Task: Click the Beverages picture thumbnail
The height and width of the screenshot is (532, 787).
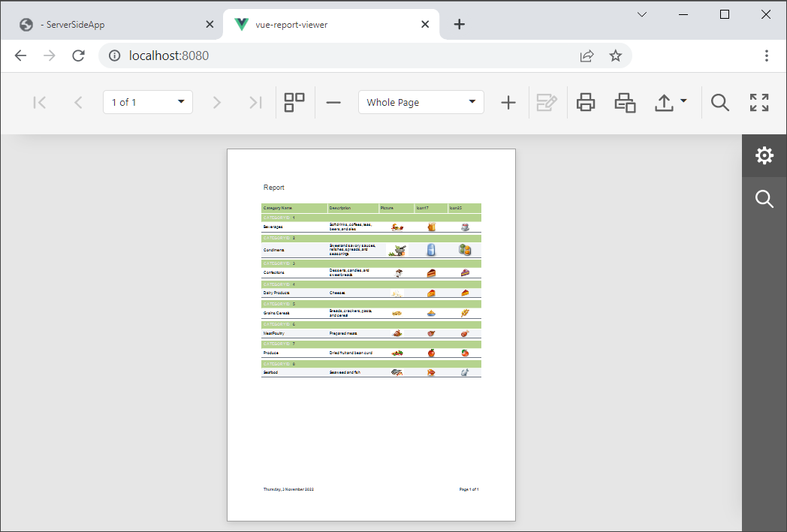Action: [397, 227]
